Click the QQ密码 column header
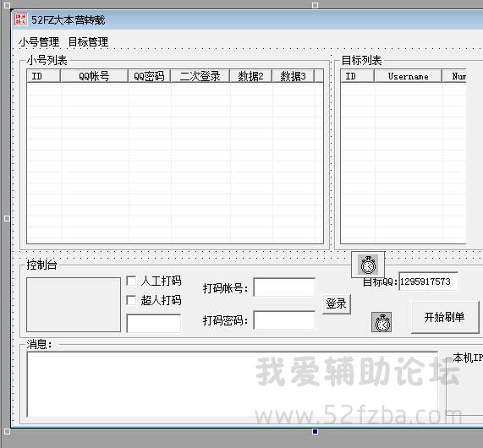483x448 pixels. pos(149,76)
